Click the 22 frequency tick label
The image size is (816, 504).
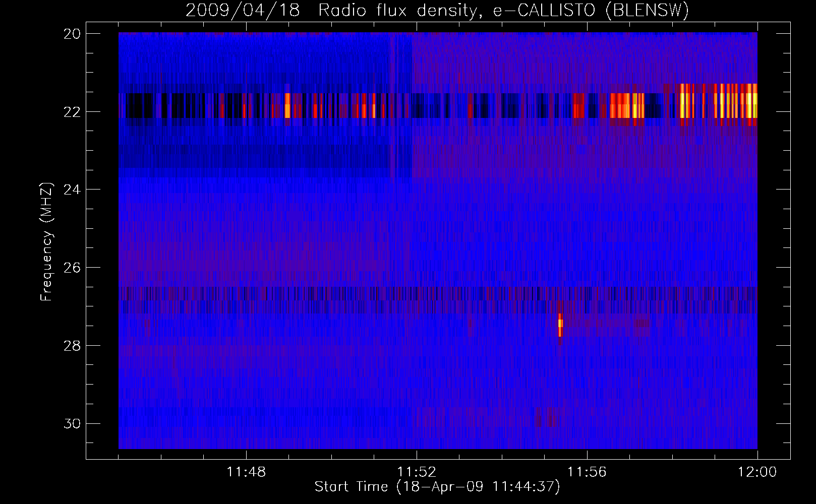(72, 112)
